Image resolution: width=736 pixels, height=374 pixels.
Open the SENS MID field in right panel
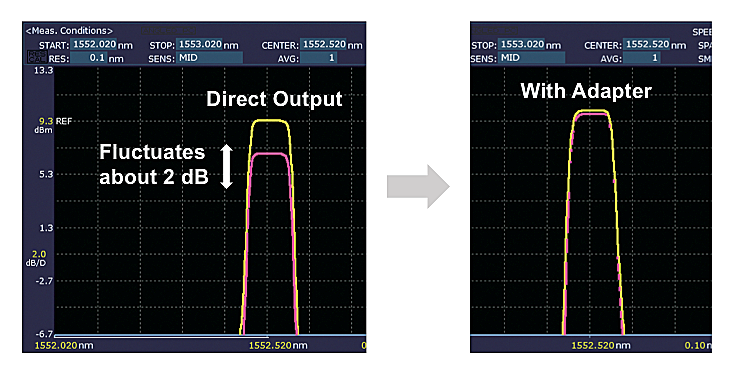tap(532, 58)
